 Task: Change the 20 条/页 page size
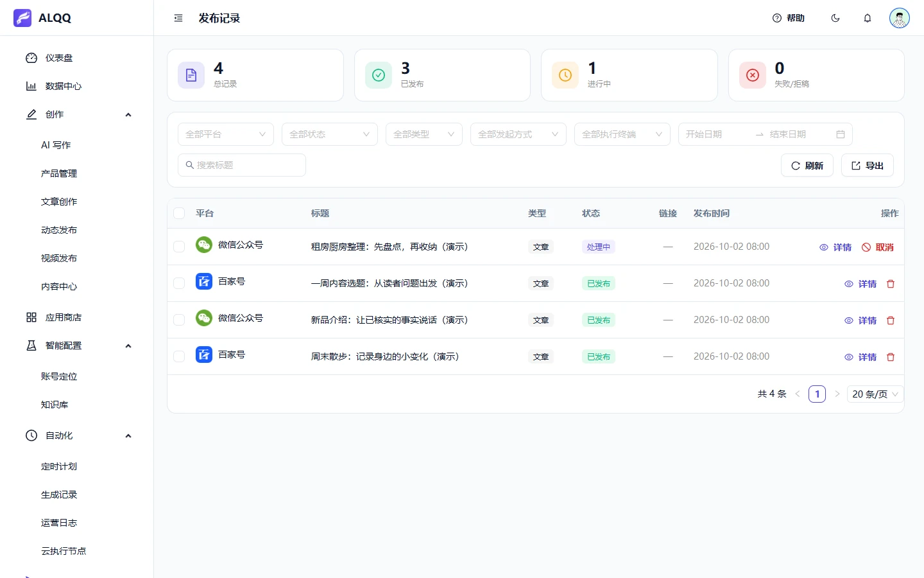(x=875, y=394)
